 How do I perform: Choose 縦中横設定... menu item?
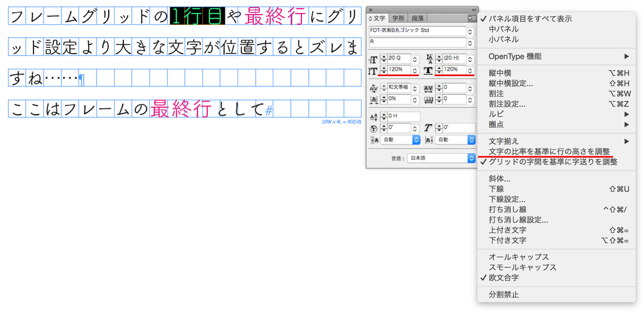(x=556, y=83)
